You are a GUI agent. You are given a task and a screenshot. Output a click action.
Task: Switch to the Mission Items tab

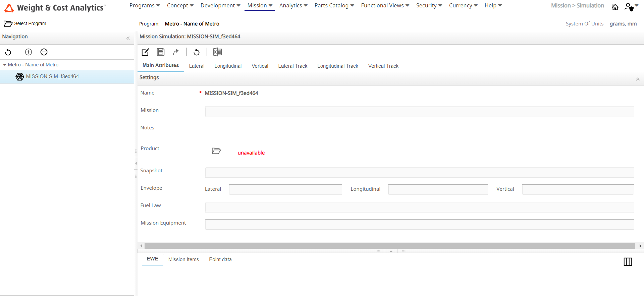[x=183, y=259]
